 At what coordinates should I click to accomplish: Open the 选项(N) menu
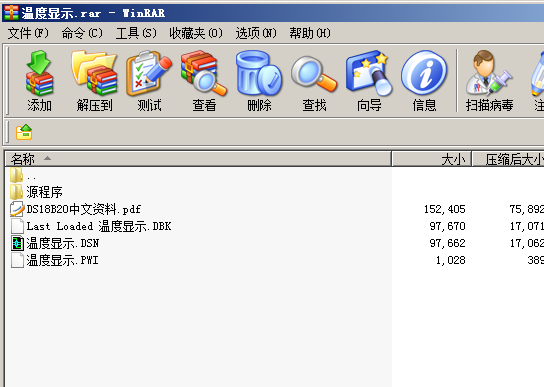click(256, 33)
